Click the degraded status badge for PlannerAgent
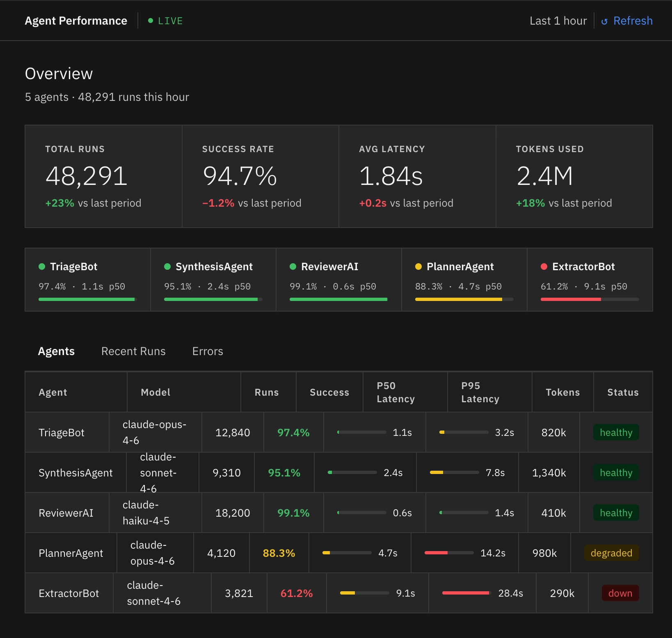 tap(611, 553)
